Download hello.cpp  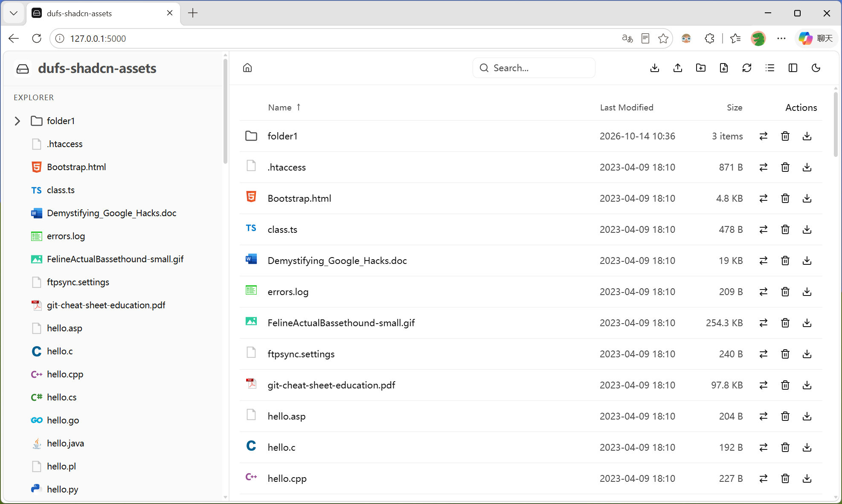point(807,478)
